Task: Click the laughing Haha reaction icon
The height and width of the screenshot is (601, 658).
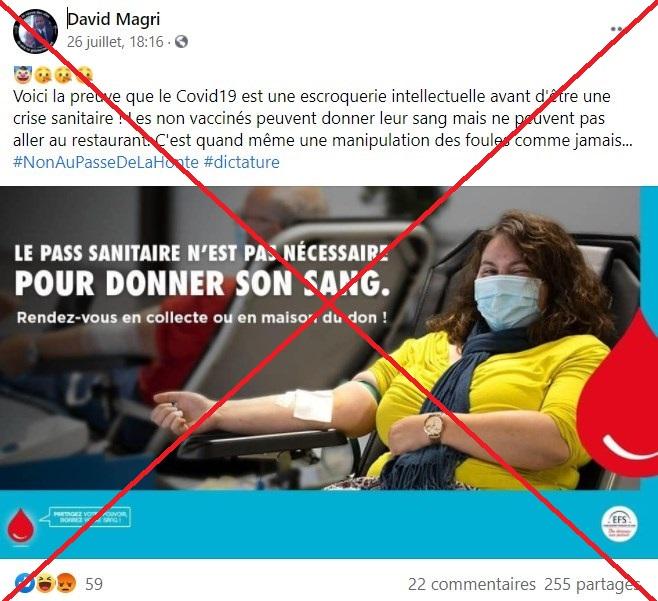Action: (x=45, y=583)
